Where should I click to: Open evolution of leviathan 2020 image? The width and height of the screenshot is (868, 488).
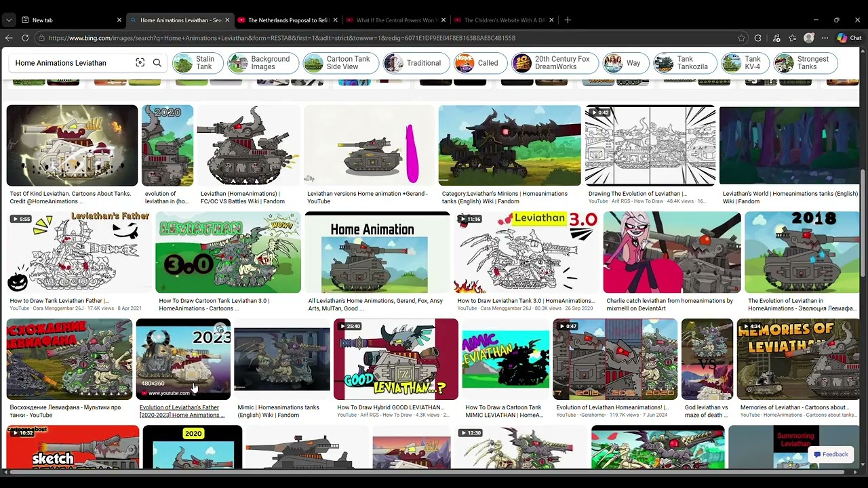167,145
